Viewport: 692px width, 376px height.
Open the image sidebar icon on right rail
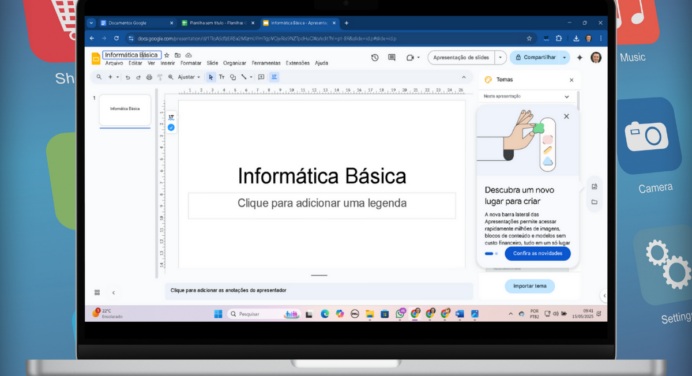[594, 187]
